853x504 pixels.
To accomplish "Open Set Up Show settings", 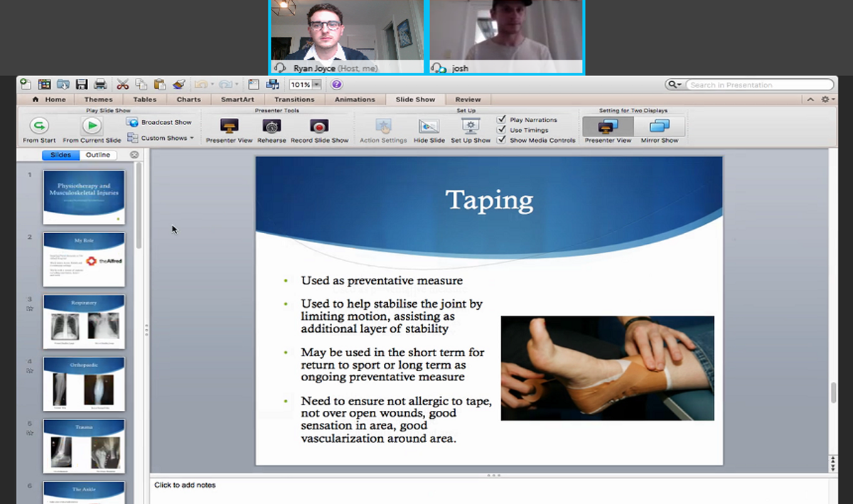I will (x=471, y=131).
